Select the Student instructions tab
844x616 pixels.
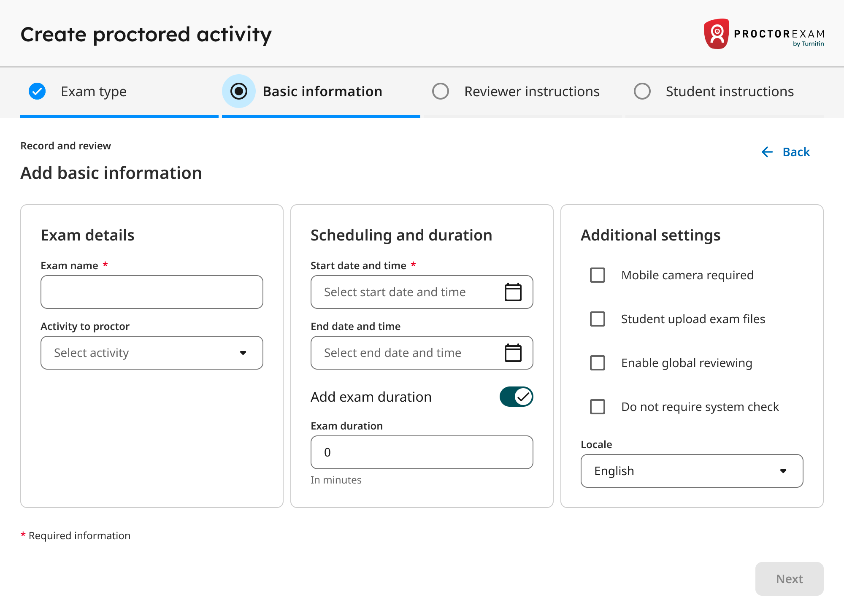pyautogui.click(x=729, y=91)
